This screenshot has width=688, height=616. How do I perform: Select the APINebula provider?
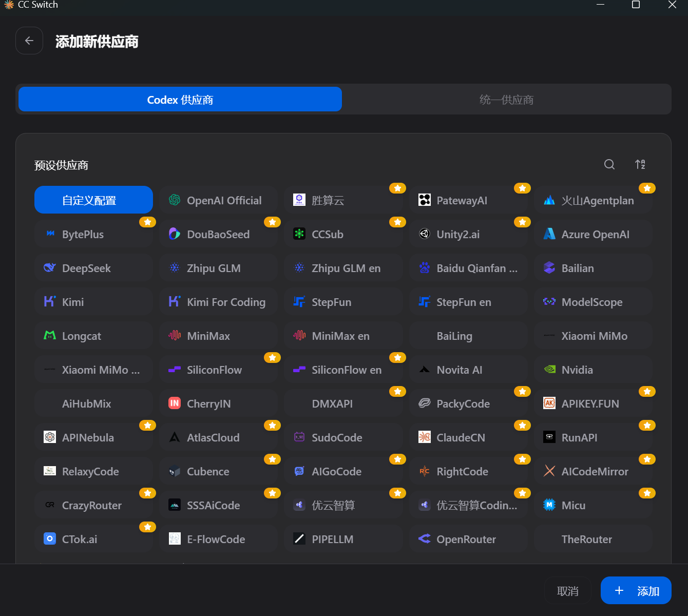[x=93, y=437]
